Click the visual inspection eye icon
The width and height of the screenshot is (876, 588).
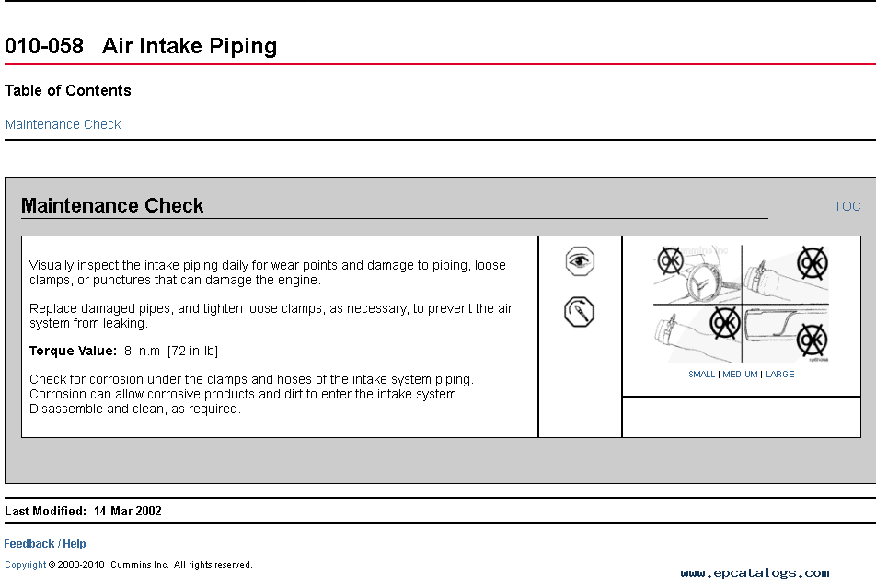point(580,261)
